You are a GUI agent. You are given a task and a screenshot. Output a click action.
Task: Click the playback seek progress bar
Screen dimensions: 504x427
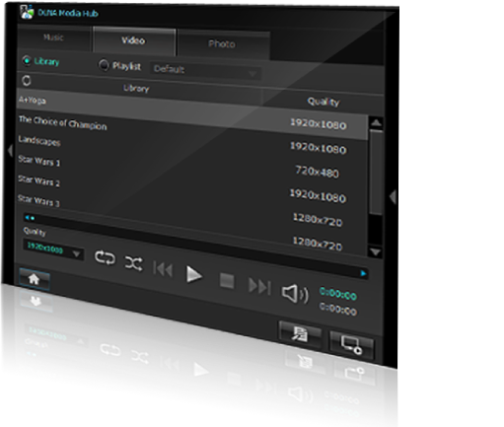tap(196, 245)
